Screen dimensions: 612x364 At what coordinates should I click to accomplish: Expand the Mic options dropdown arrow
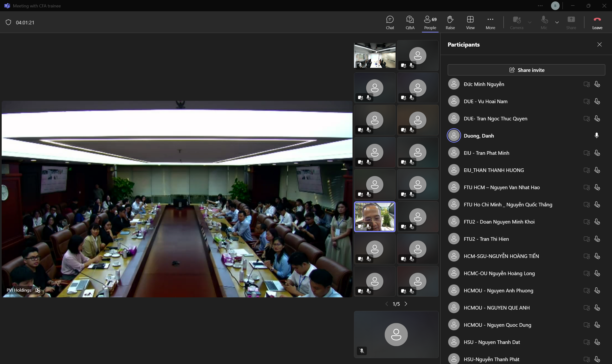(557, 22)
